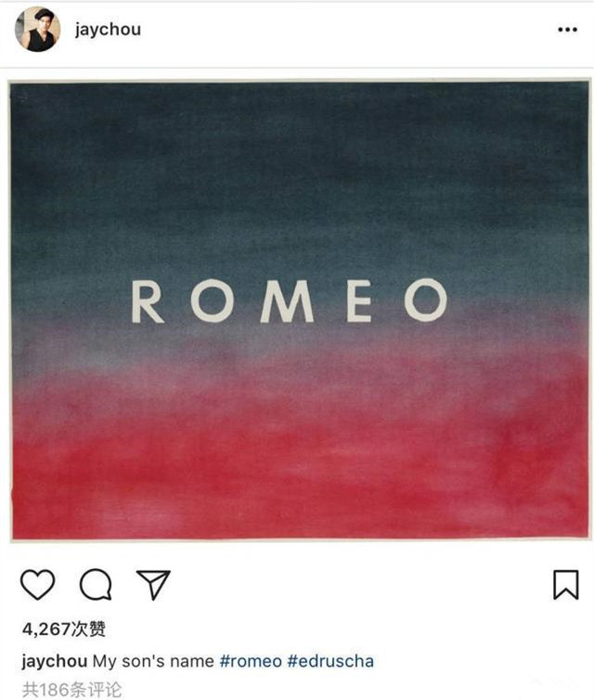Tap the letter M in ROMEO
Image resolution: width=594 pixels, height=700 pixels.
coord(287,302)
